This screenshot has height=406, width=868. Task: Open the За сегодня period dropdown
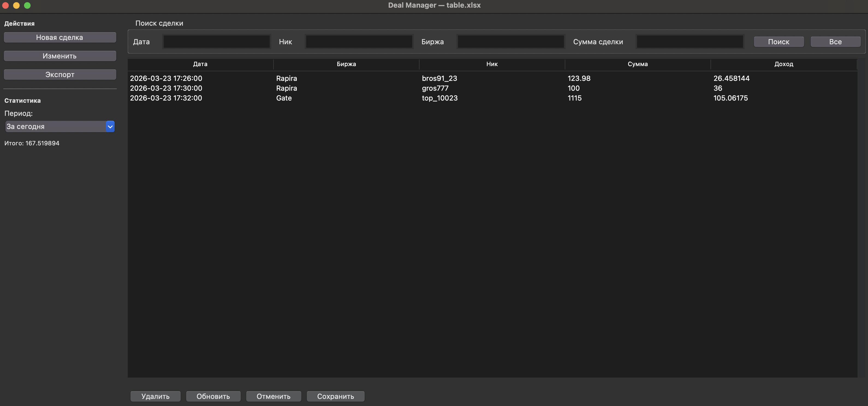tap(60, 126)
